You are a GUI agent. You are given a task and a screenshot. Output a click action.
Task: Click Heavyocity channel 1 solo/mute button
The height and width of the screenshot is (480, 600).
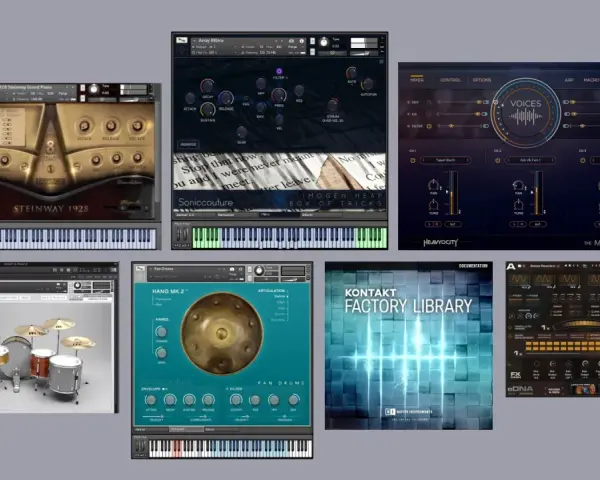pos(433,224)
